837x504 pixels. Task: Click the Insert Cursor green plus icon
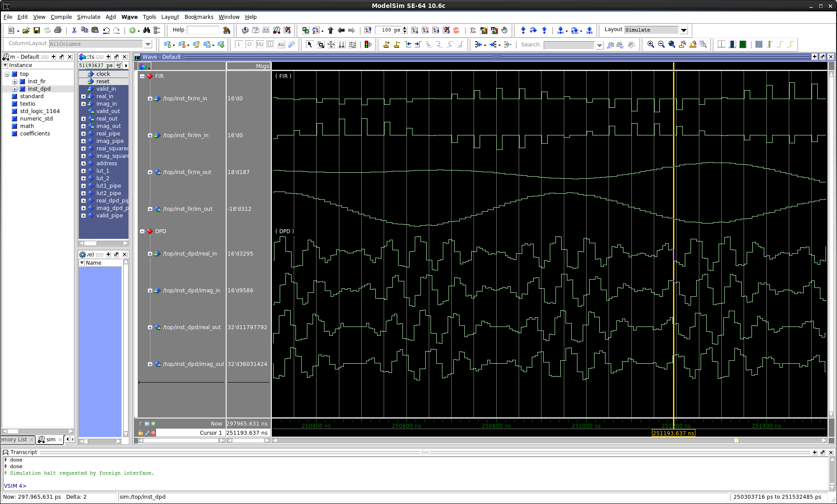pos(153,424)
